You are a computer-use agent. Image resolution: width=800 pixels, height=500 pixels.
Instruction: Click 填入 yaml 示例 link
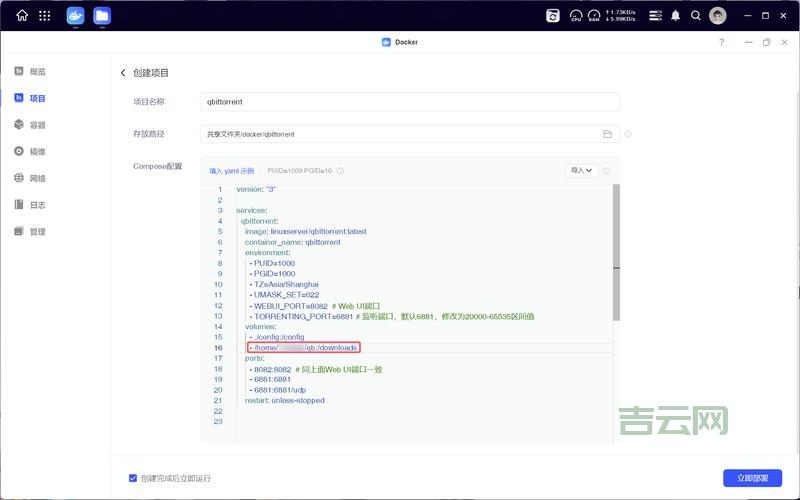[231, 171]
